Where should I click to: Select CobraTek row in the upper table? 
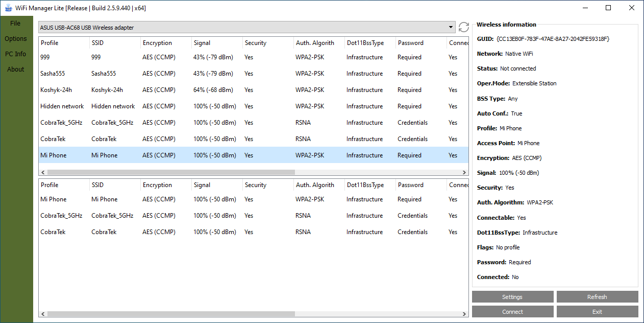(254, 139)
